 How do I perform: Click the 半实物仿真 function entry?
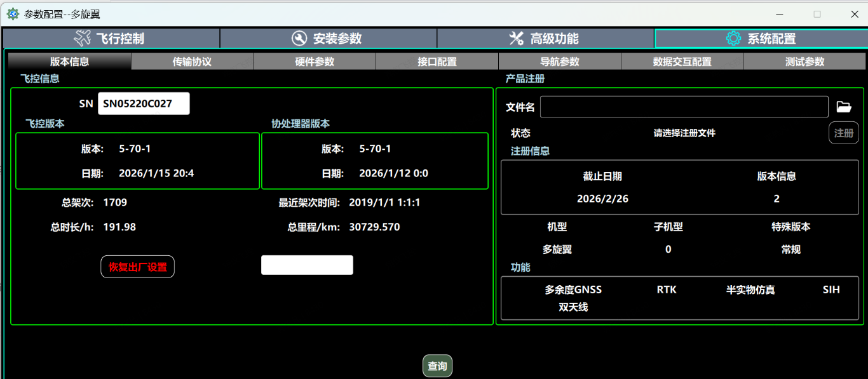point(750,289)
